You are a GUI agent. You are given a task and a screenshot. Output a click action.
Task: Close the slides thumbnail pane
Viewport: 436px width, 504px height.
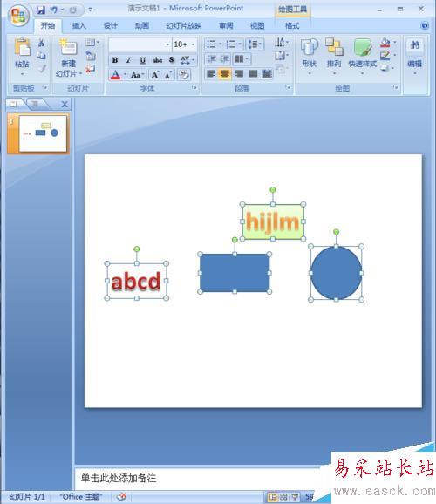[65, 104]
